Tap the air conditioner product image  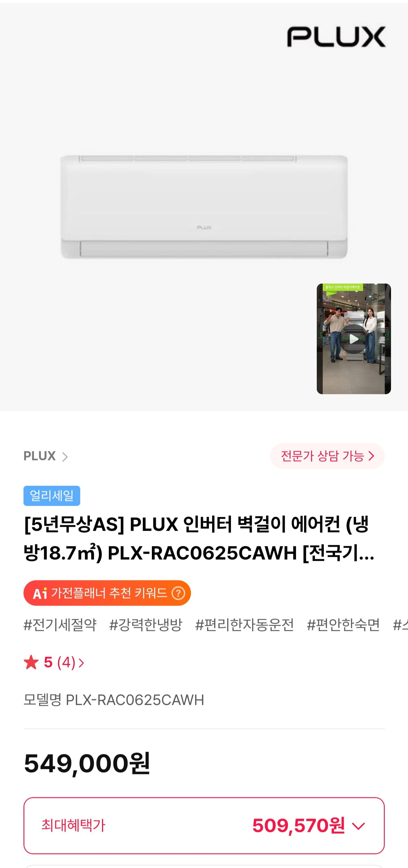click(204, 207)
